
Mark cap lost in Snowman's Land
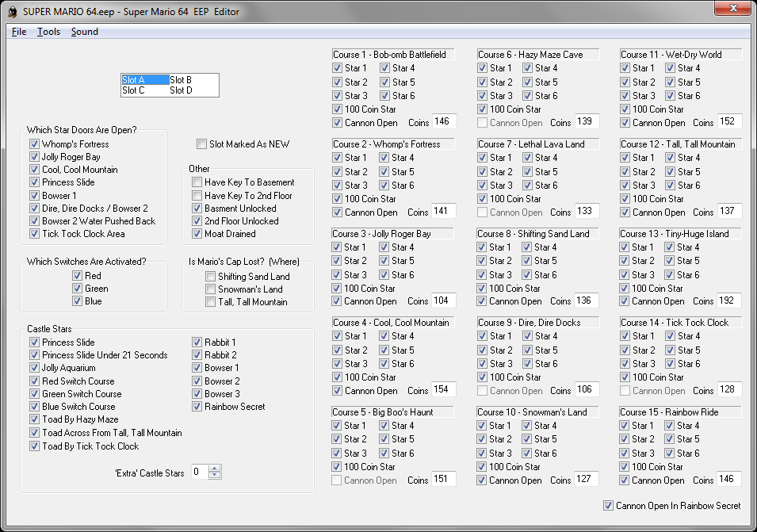211,289
